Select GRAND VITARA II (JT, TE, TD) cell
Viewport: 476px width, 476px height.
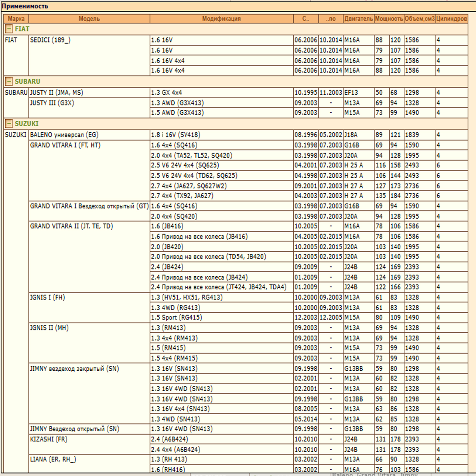point(71,226)
